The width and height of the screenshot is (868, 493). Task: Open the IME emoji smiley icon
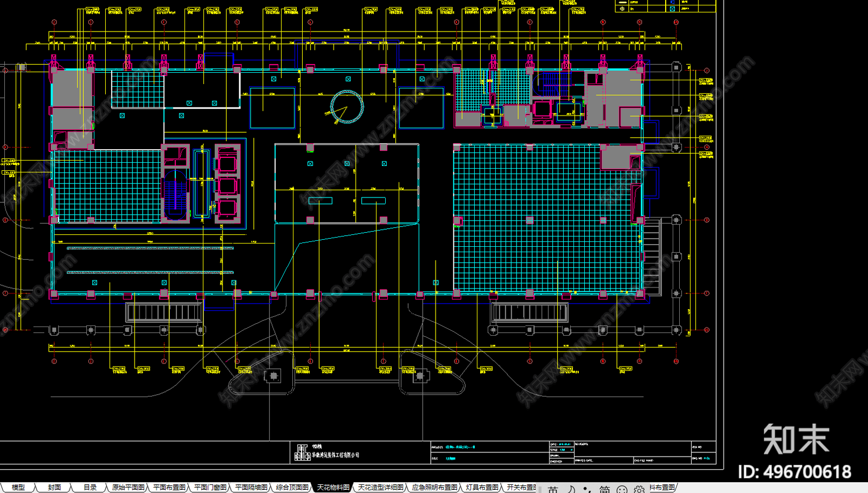[622, 489]
